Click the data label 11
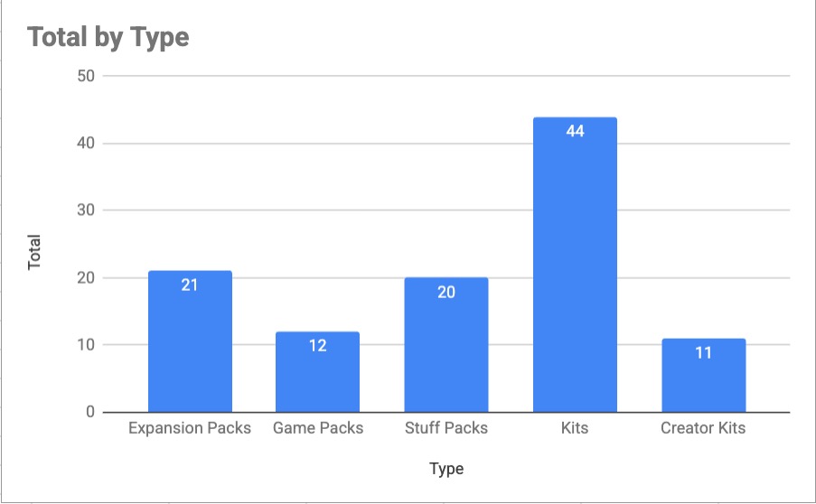 pyautogui.click(x=703, y=353)
